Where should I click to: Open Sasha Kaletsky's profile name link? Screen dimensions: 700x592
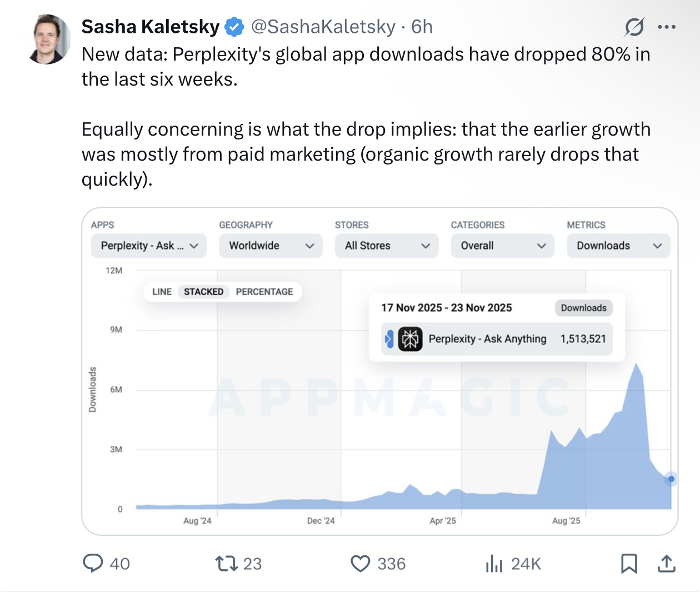pos(151,27)
